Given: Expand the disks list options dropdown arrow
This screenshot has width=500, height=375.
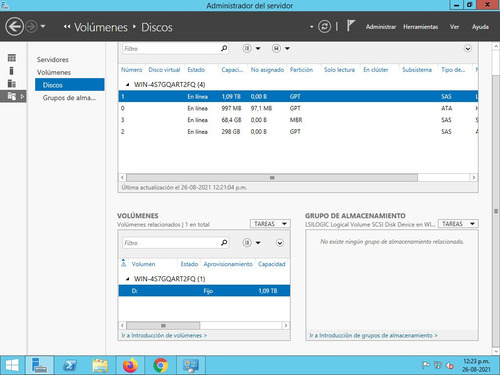Looking at the screenshot, I should point(258,49).
